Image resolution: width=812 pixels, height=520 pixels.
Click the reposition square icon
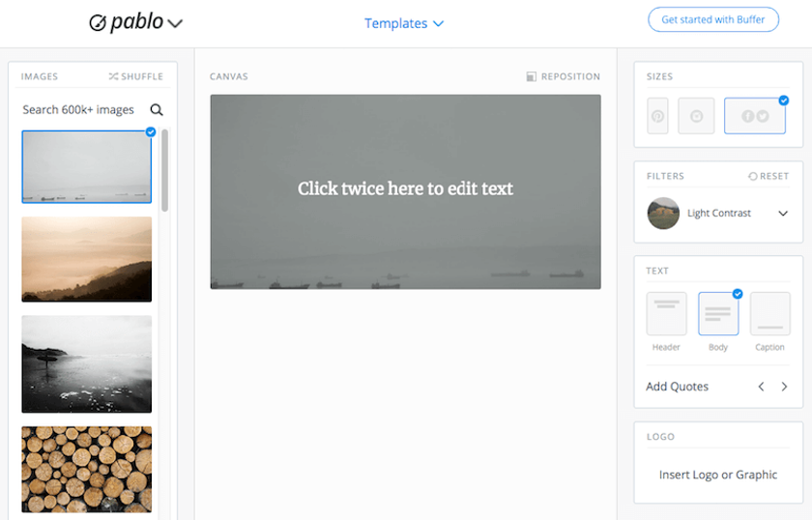pos(532,76)
